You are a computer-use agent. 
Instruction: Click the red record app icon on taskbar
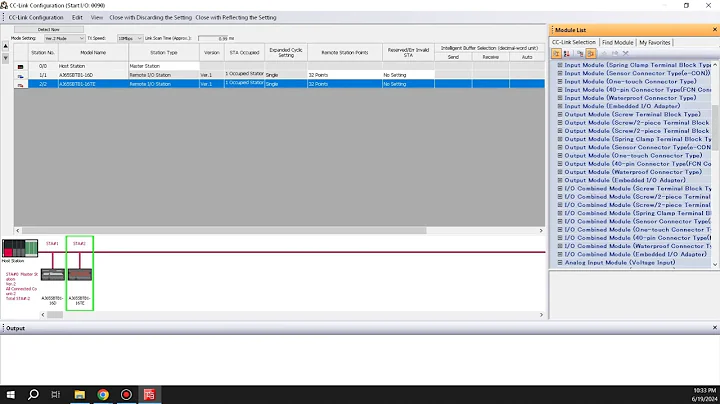126,394
